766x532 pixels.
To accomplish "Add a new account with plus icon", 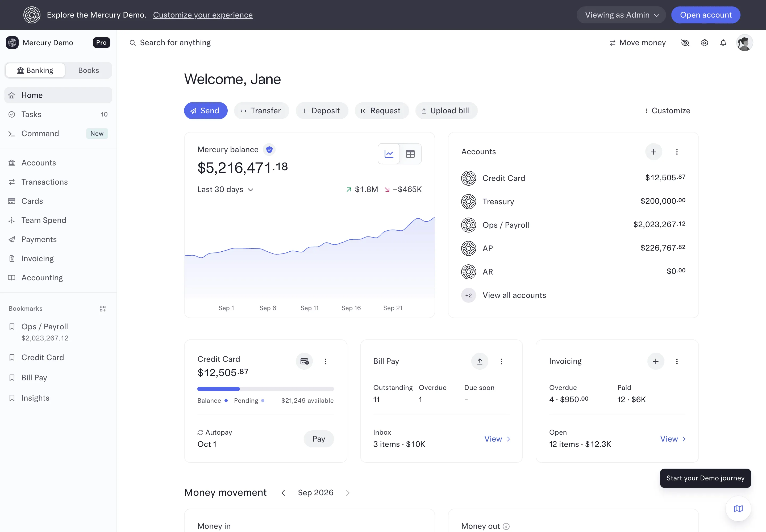I will pos(653,152).
